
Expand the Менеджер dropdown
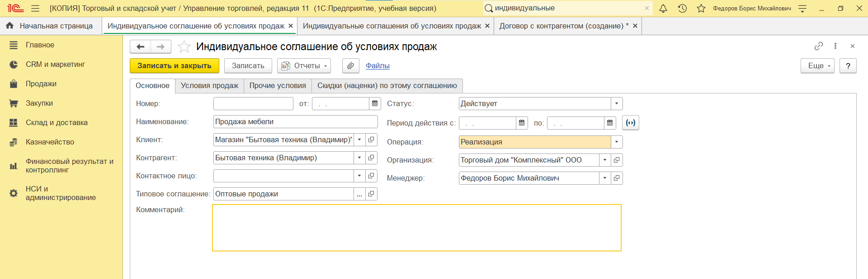pos(605,178)
